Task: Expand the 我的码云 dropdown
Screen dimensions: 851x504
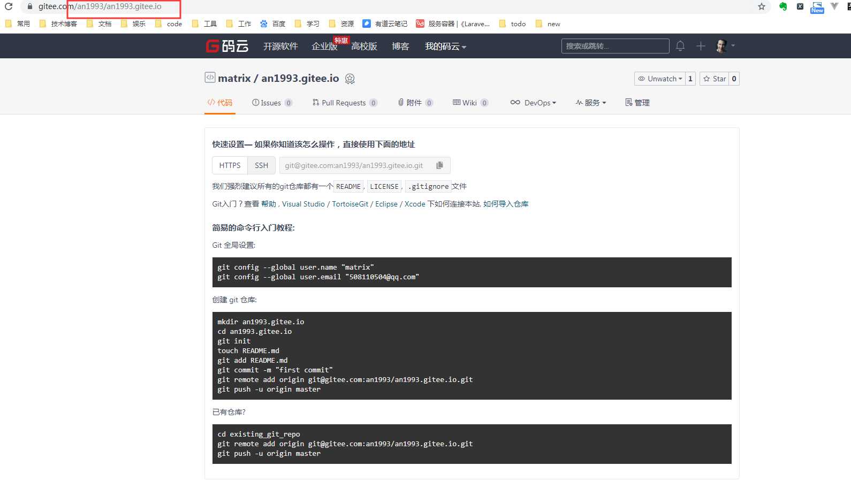Action: [x=446, y=47]
